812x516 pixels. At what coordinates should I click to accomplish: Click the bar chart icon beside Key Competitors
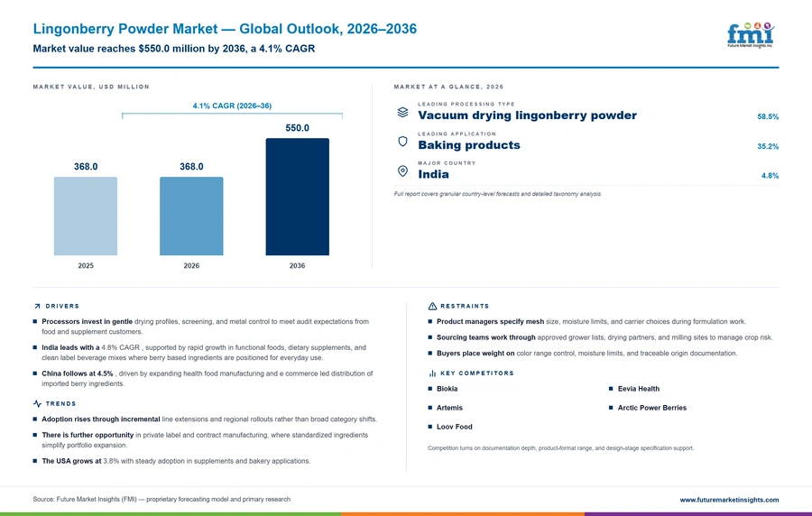(432, 373)
